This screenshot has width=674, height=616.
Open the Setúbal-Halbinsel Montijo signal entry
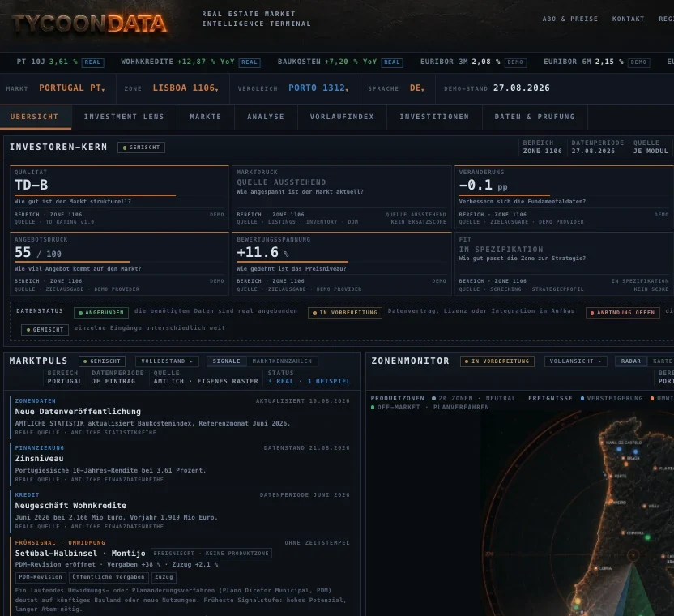coord(182,576)
